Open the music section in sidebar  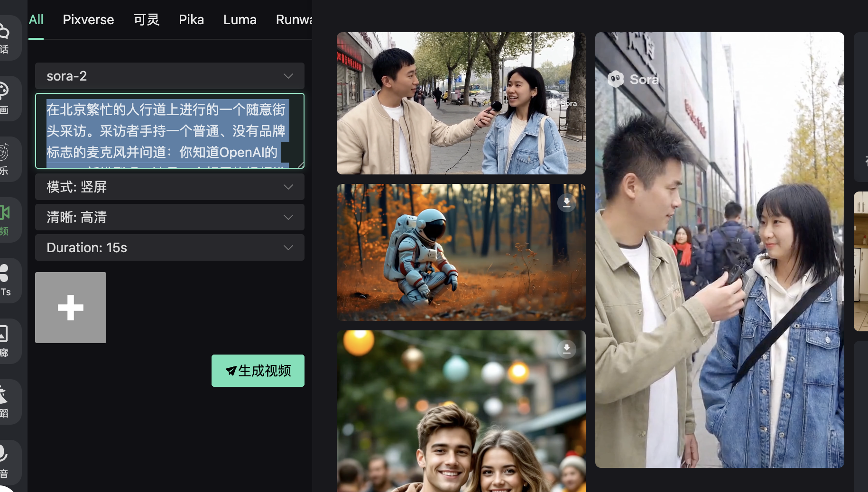click(x=6, y=159)
